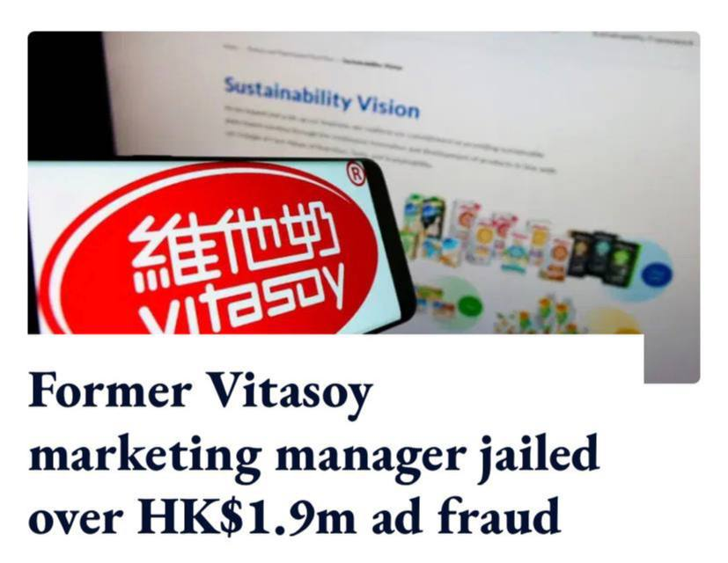Select the Sustainability Vision heading in photo
The height and width of the screenshot is (563, 728).
tap(322, 99)
